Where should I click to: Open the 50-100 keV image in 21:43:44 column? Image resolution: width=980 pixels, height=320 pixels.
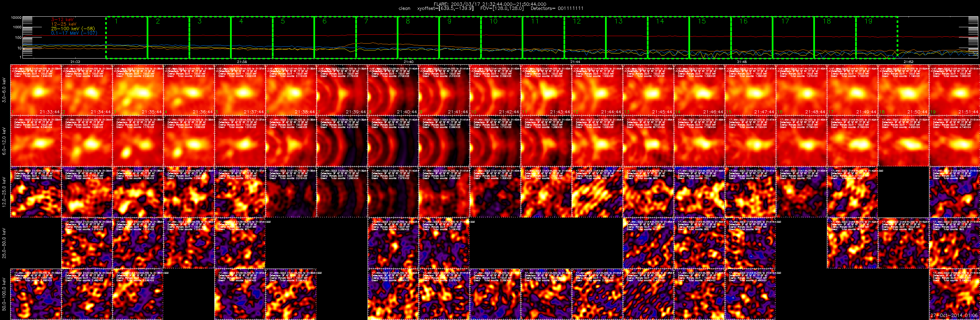546,294
